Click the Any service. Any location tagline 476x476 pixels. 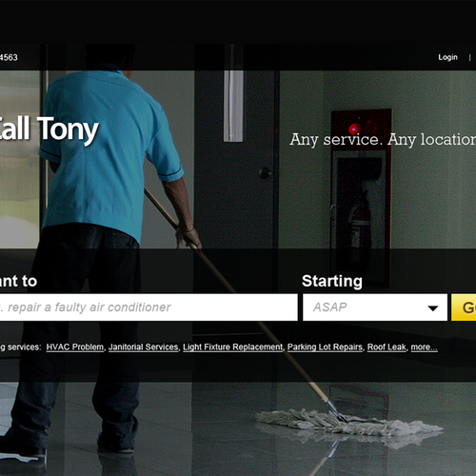tap(383, 140)
